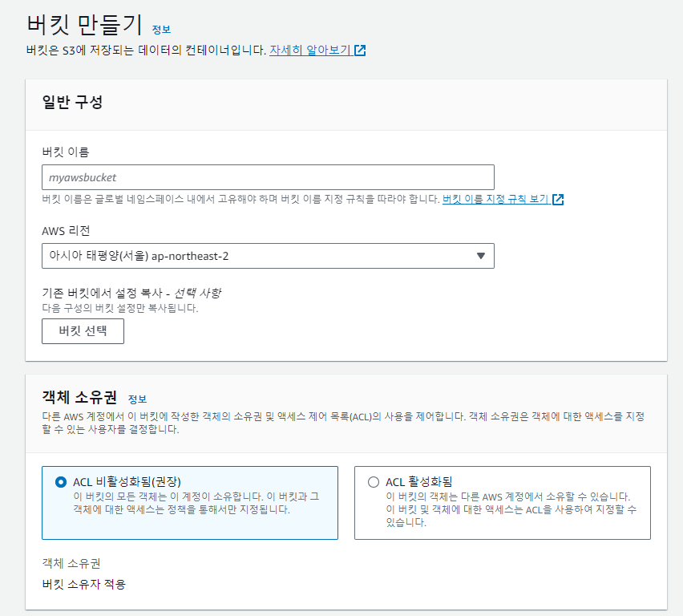683x616 pixels.
Task: Focus the 버킷 이름 input field
Action: tap(268, 177)
